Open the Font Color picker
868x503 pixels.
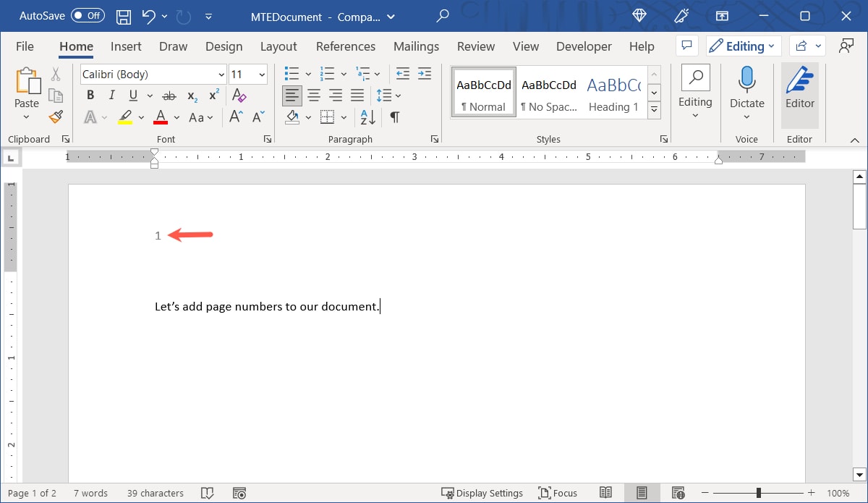[161, 117]
